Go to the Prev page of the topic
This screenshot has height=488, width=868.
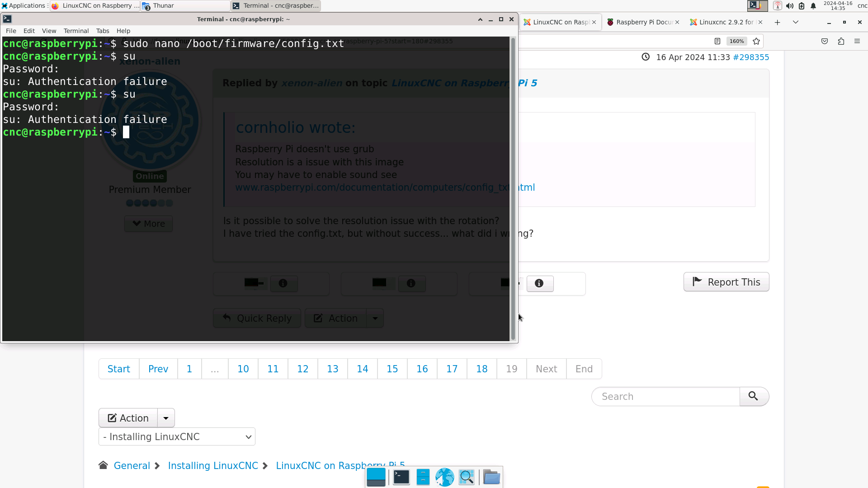[158, 369]
